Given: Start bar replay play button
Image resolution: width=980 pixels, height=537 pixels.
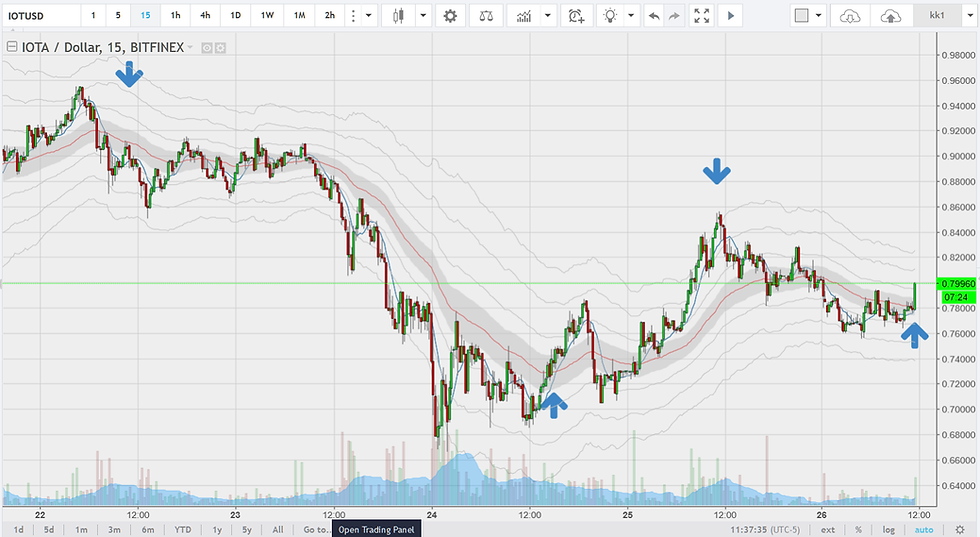Looking at the screenshot, I should pyautogui.click(x=730, y=16).
